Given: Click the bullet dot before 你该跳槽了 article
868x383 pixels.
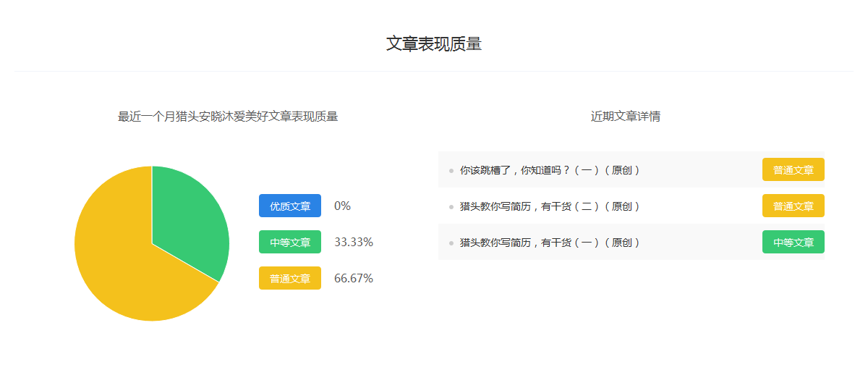Looking at the screenshot, I should [x=451, y=171].
